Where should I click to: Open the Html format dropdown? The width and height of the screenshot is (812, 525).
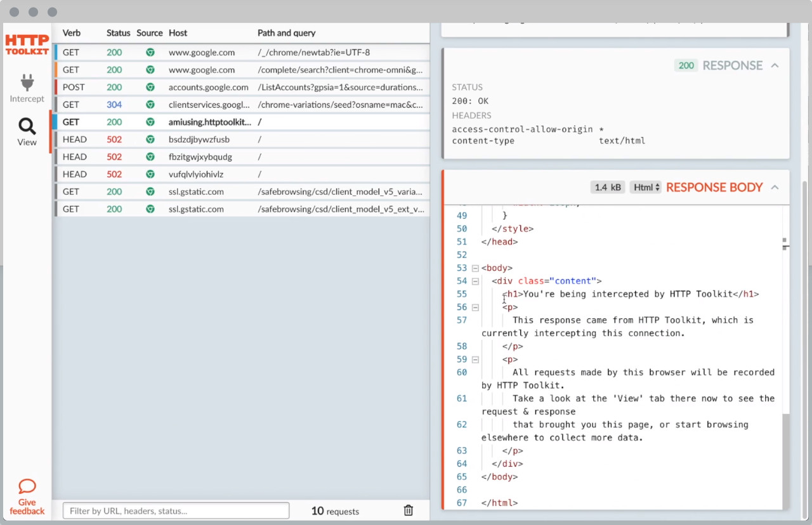646,187
